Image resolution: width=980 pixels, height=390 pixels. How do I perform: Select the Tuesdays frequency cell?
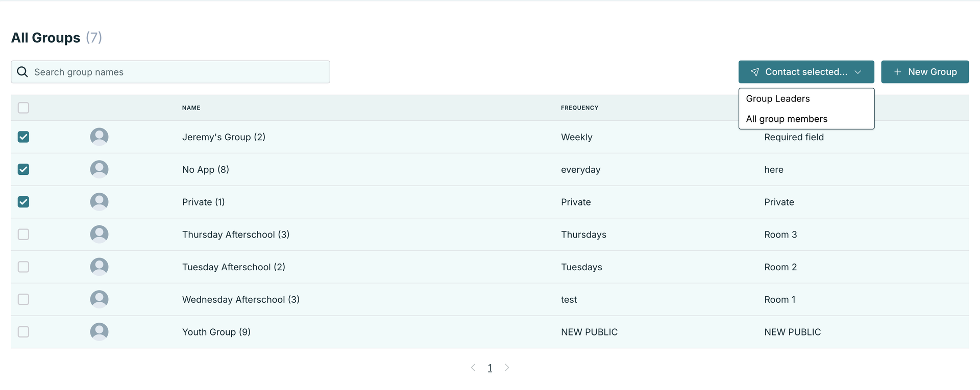click(582, 267)
